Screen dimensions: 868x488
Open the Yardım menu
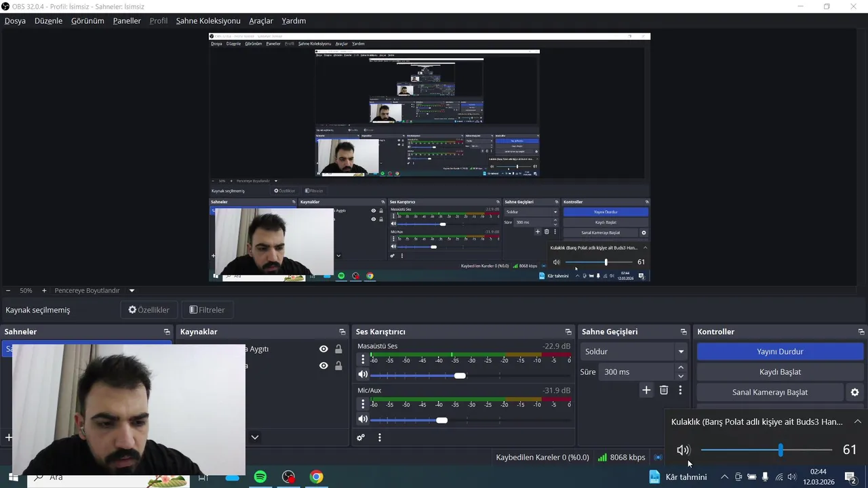click(294, 21)
